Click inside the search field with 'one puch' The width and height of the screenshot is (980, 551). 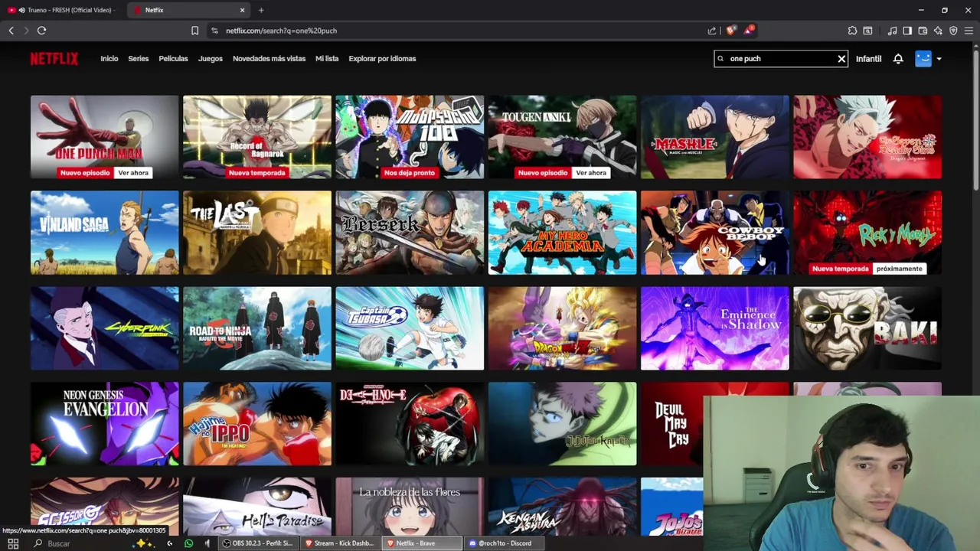click(x=779, y=59)
